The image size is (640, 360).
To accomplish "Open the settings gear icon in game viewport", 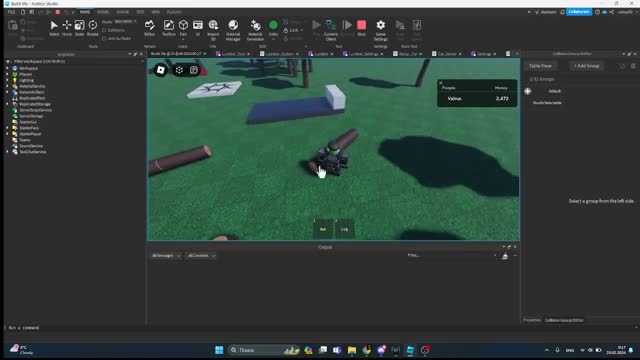I will [x=179, y=70].
